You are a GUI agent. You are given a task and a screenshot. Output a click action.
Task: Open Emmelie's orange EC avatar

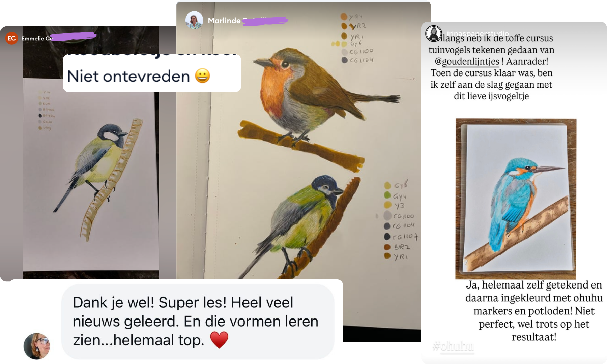click(x=11, y=38)
